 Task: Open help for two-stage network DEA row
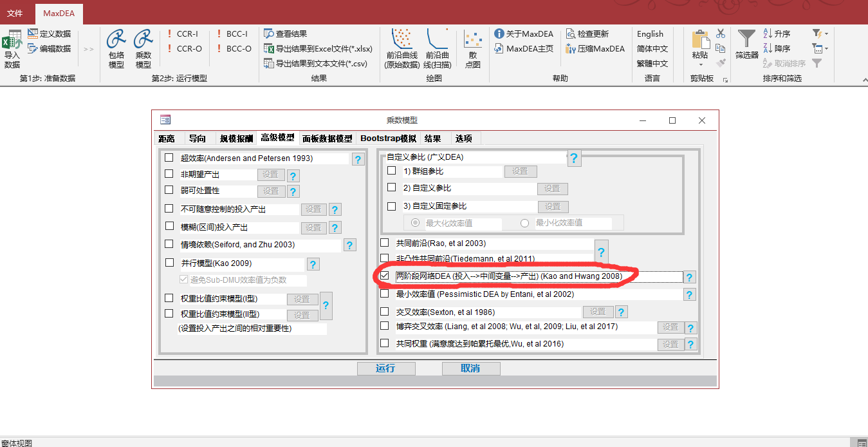(x=690, y=277)
